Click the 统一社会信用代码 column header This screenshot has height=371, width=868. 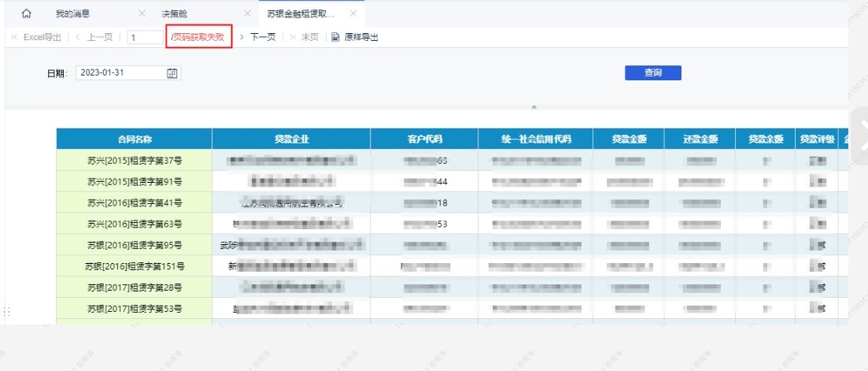click(x=535, y=139)
